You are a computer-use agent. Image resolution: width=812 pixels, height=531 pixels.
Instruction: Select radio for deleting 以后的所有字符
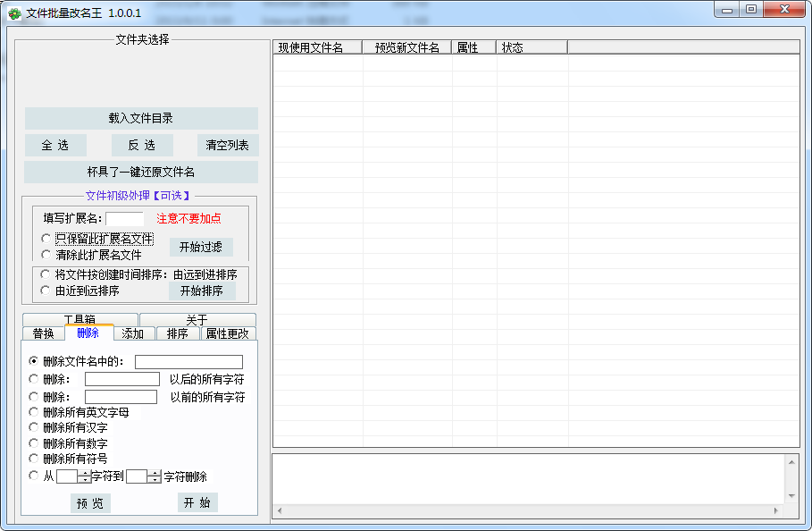coord(34,379)
